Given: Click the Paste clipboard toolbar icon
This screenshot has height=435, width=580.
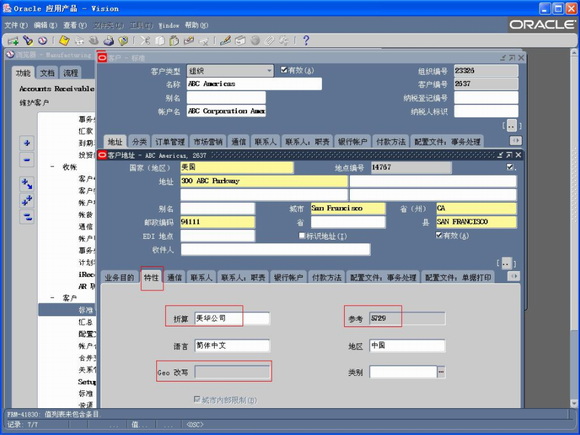Looking at the screenshot, I should (174, 40).
